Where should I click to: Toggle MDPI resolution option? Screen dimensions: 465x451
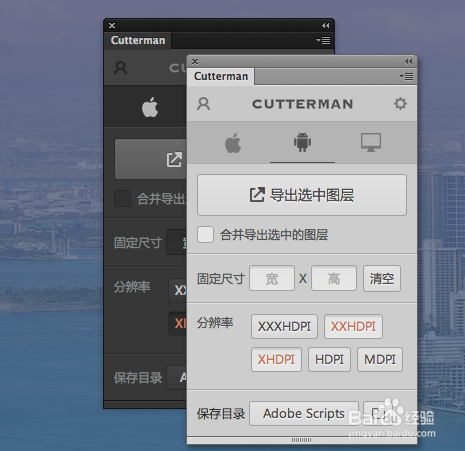pos(380,359)
